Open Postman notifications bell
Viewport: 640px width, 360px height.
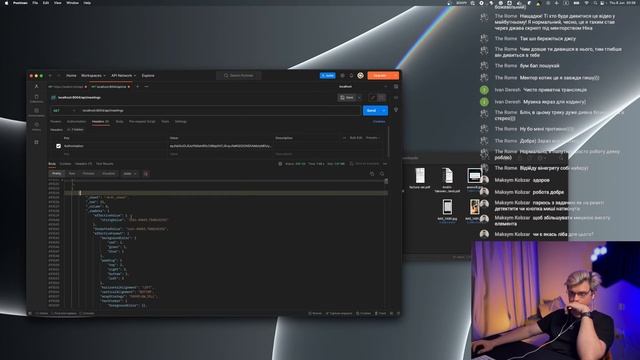click(x=351, y=76)
